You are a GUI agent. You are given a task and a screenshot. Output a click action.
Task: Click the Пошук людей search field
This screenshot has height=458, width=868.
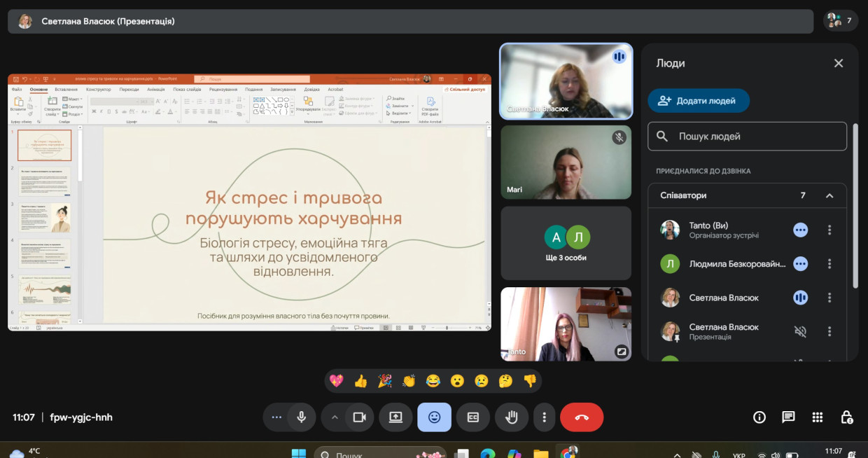pos(747,137)
